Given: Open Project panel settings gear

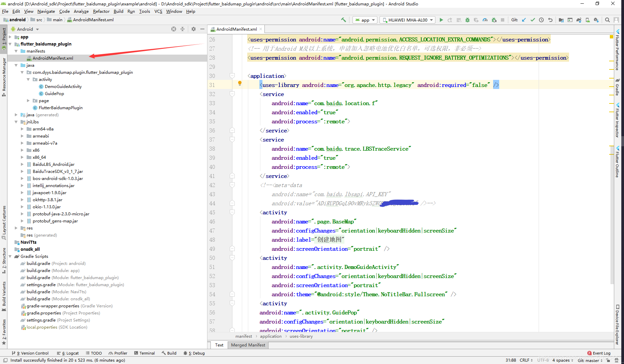Looking at the screenshot, I should tap(194, 29).
